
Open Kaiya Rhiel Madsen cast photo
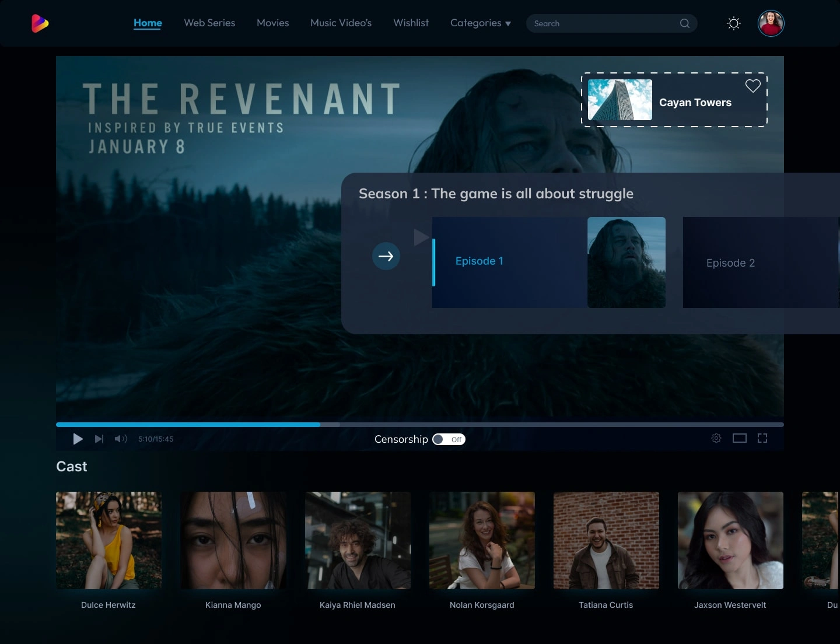point(358,540)
